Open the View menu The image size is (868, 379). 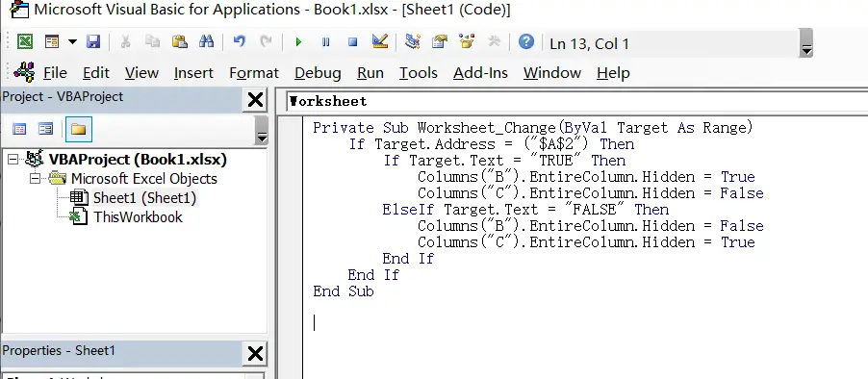141,73
